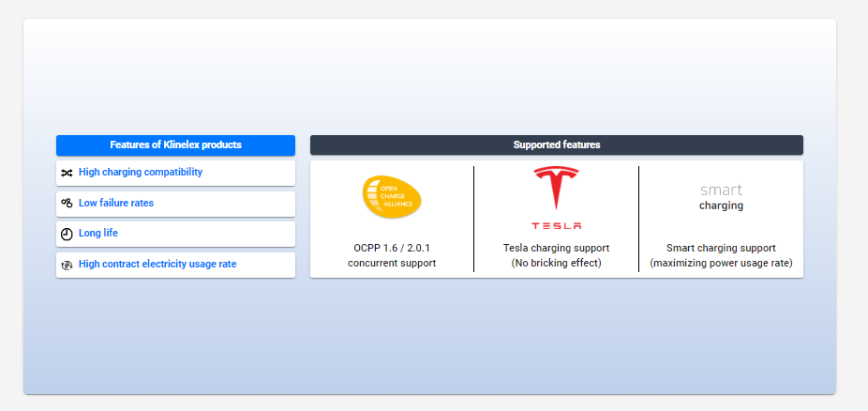Viewport: 868px width, 411px height.
Task: Click the red TESLA wordmark
Action: 556,225
